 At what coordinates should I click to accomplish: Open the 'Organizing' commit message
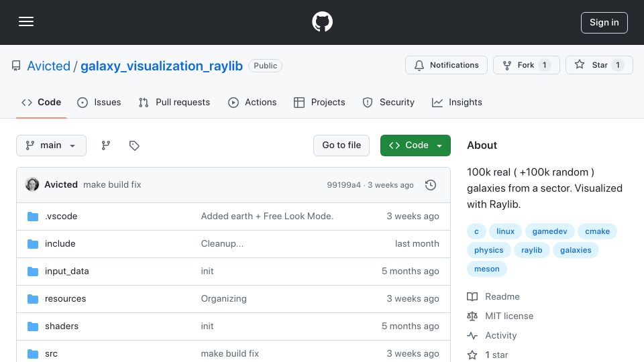click(223, 299)
